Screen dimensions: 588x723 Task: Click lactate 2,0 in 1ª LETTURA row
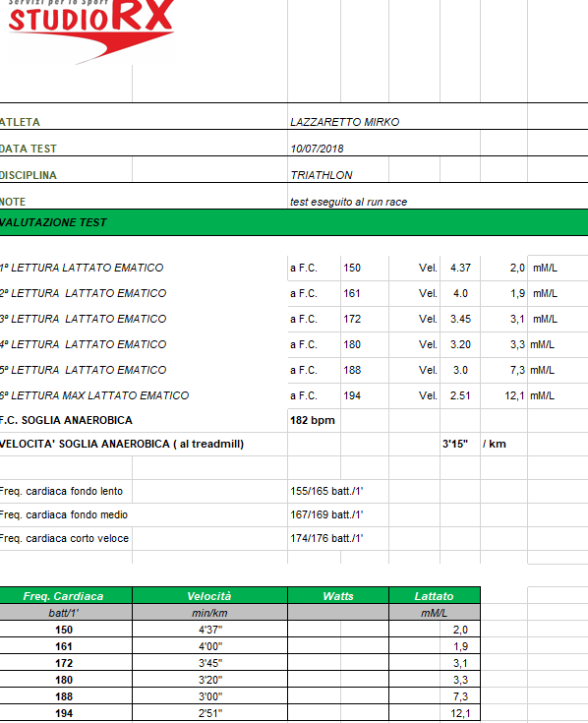click(517, 268)
